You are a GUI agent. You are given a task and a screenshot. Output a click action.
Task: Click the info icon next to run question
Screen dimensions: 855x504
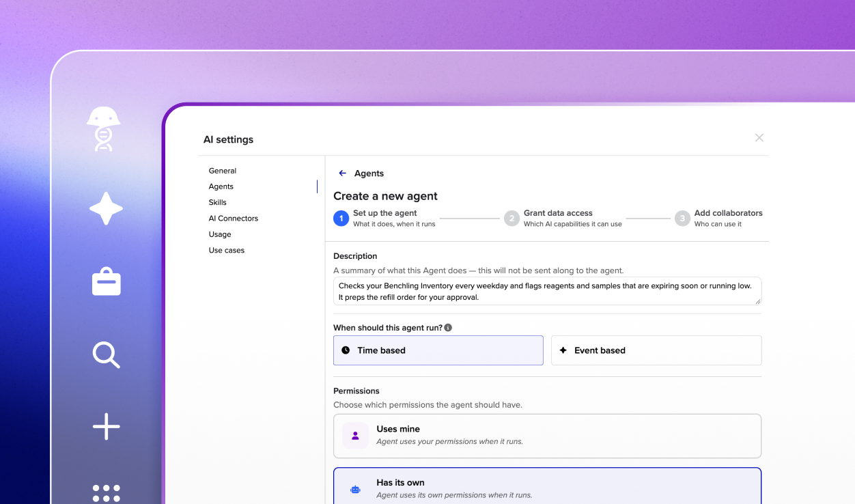[x=448, y=328]
